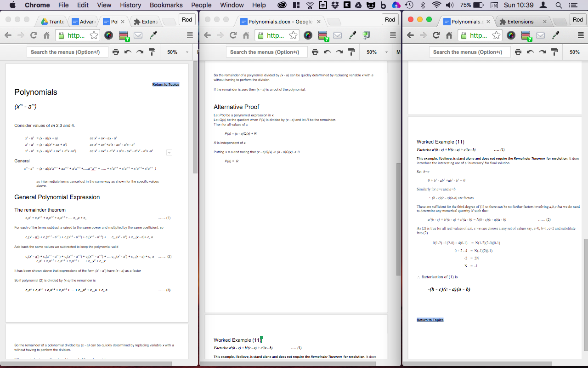Reload the page in the right Chrome window
Image resolution: width=588 pixels, height=368 pixels.
pyautogui.click(x=436, y=35)
